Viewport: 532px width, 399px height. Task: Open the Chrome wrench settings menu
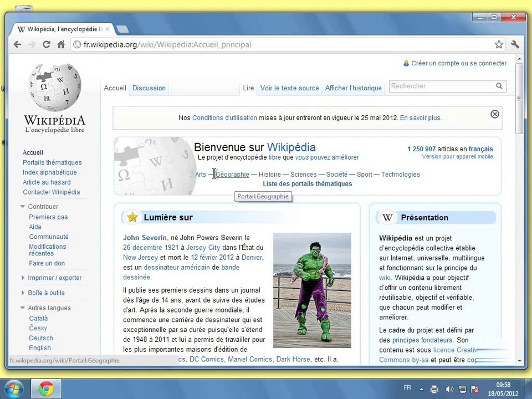(x=515, y=44)
